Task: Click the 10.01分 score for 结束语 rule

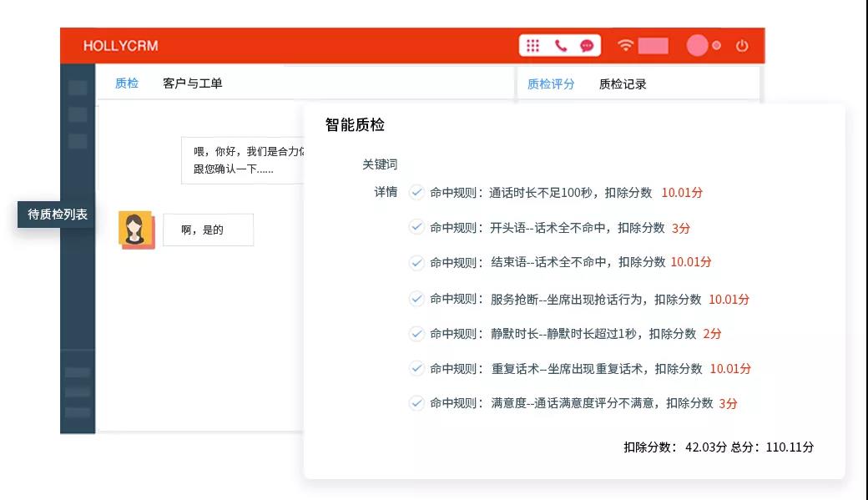Action: 691,262
